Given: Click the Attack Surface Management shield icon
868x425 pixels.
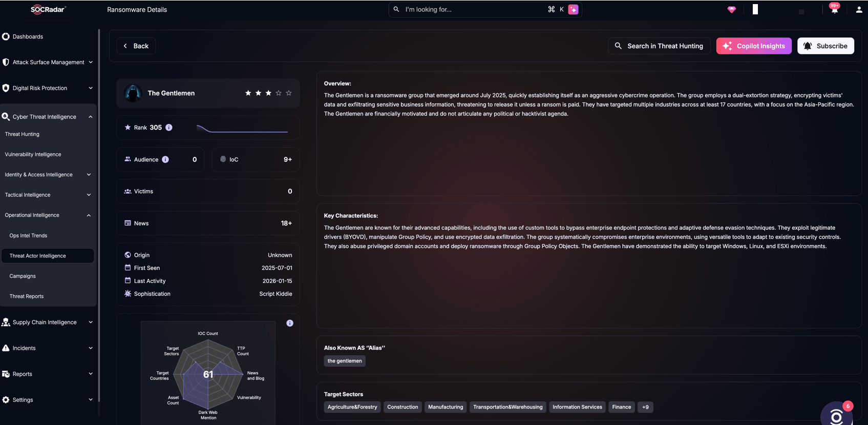Looking at the screenshot, I should coord(6,62).
